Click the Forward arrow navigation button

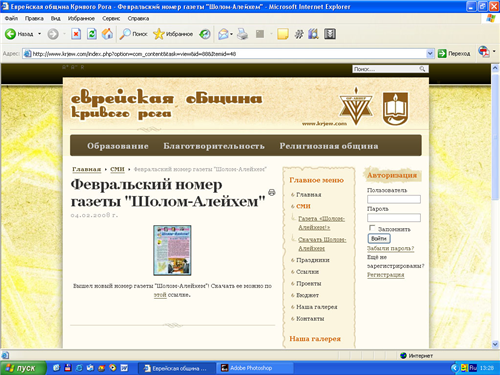53,34
